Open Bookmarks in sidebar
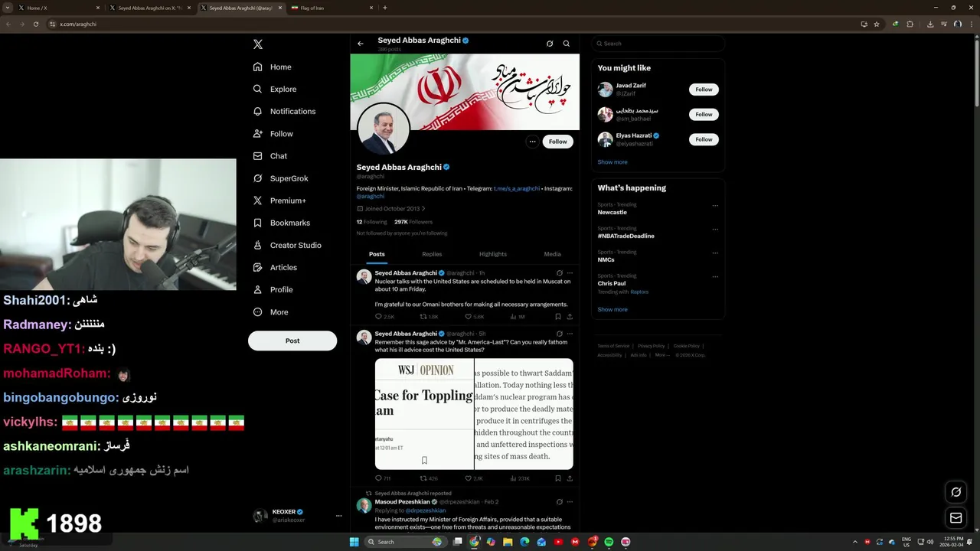Viewport: 980px width, 551px height. (281, 223)
